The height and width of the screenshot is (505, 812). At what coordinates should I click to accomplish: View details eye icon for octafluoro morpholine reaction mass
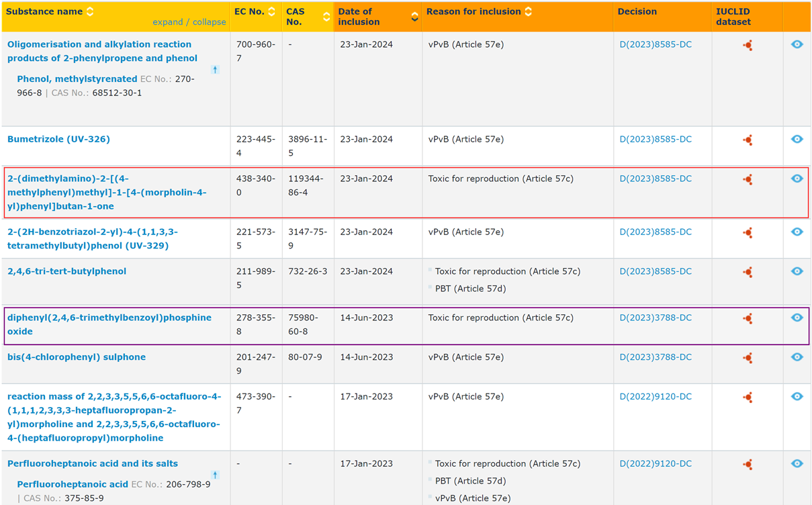pyautogui.click(x=797, y=396)
